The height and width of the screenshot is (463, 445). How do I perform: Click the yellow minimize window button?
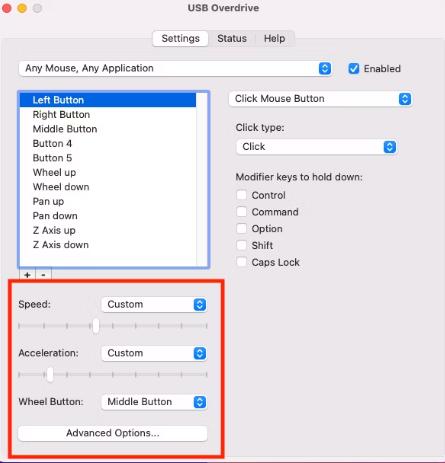click(x=22, y=8)
